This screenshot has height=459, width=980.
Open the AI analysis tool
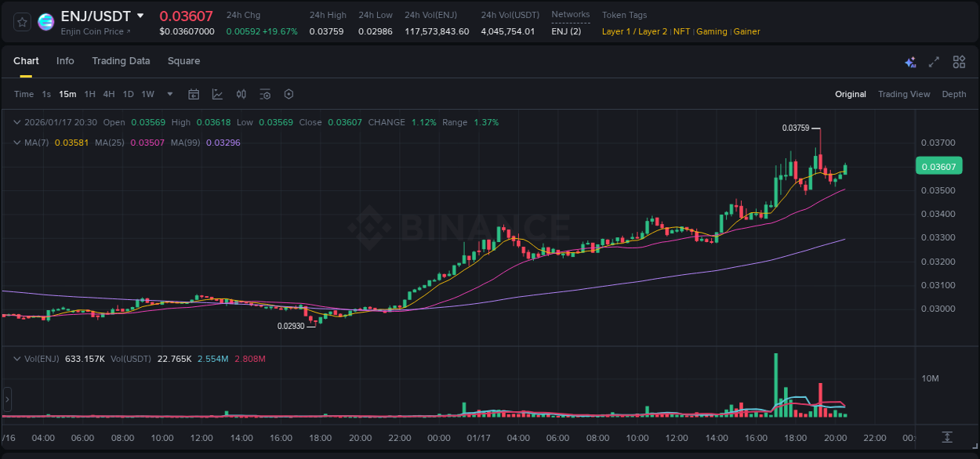[910, 62]
